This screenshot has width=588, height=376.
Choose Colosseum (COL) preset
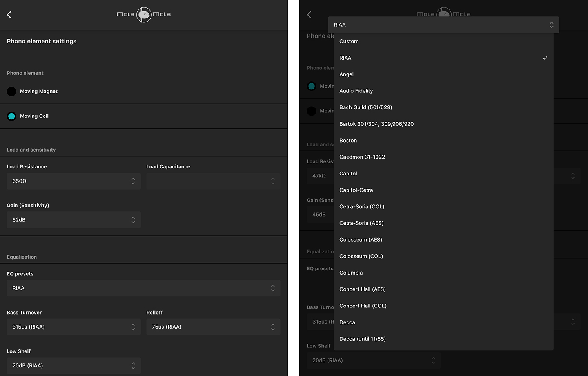[443, 256]
